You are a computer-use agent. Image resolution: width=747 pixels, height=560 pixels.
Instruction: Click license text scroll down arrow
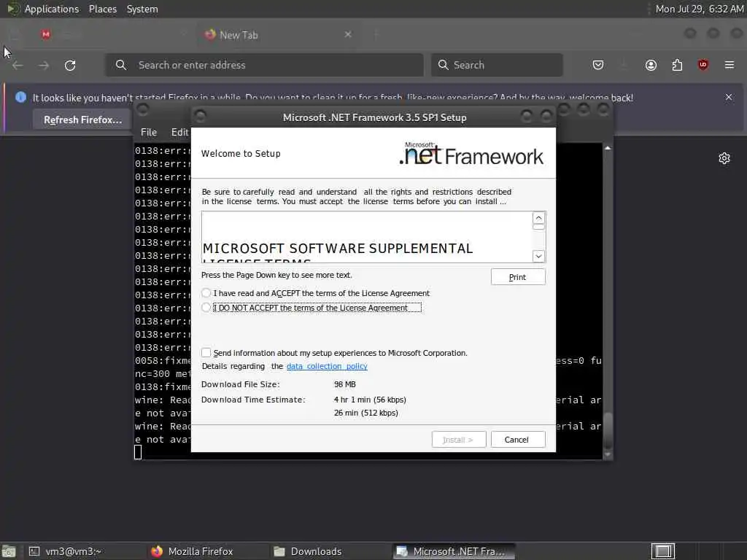pyautogui.click(x=538, y=256)
